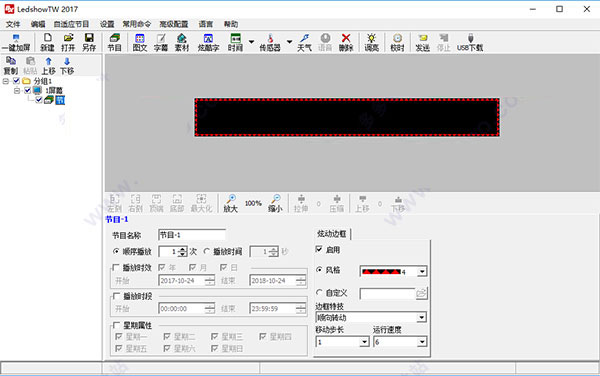Enable the 播放时段 checkbox
Image resolution: width=600 pixels, height=376 pixels.
click(x=116, y=296)
